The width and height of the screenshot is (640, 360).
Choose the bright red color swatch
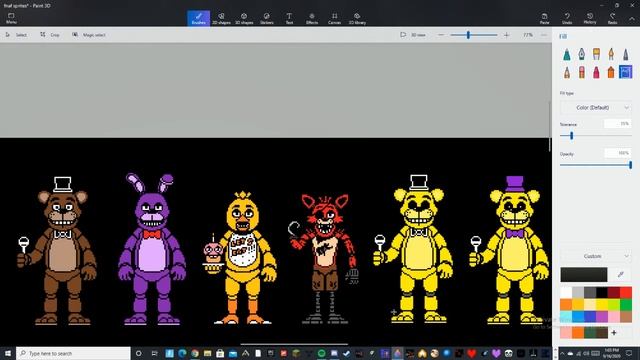click(626, 292)
